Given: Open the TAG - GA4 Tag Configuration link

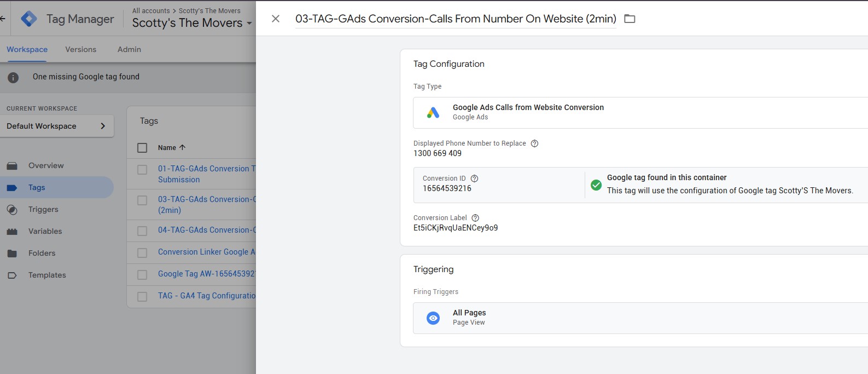Looking at the screenshot, I should click(x=207, y=296).
